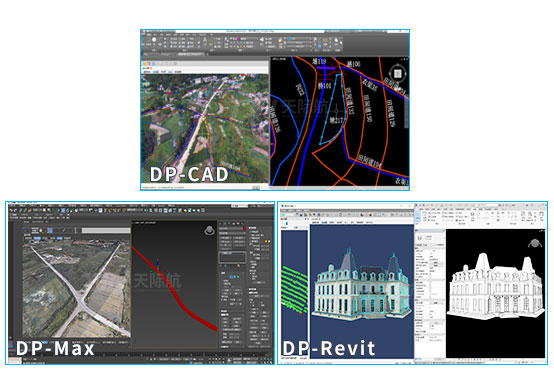Click the first button below 3ds Max panel dropdown
Image resolution: width=554 pixels, height=382 pixels.
click(x=225, y=238)
